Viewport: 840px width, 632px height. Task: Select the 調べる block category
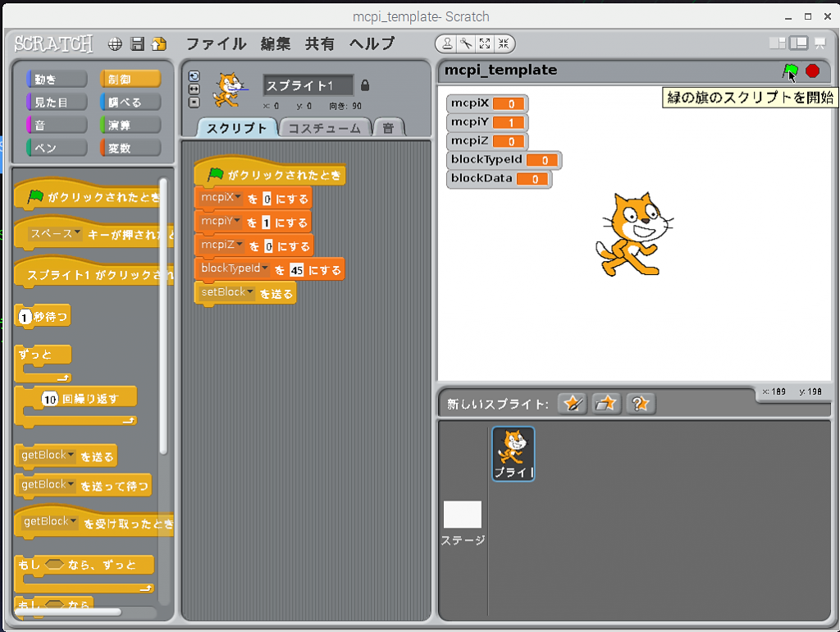click(x=130, y=102)
